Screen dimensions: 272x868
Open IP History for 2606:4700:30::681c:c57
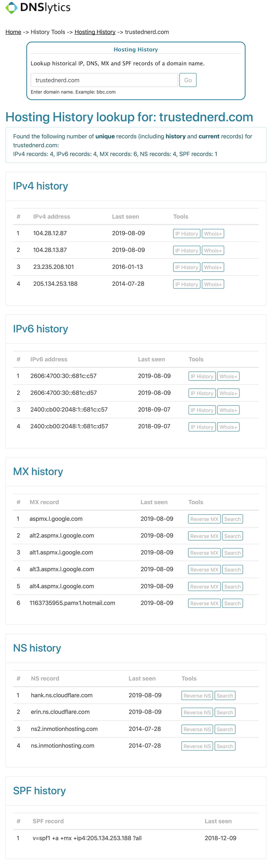coord(202,376)
